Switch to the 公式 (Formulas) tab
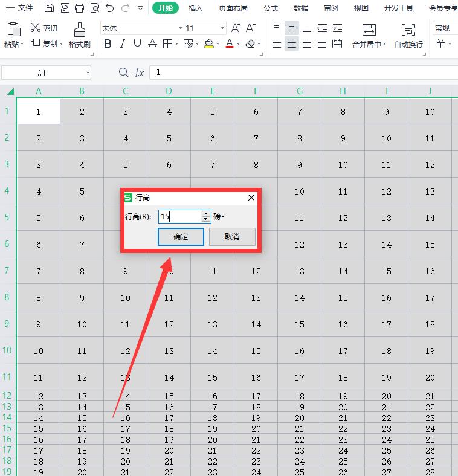Screen dimensions: 458x476 tap(271, 8)
